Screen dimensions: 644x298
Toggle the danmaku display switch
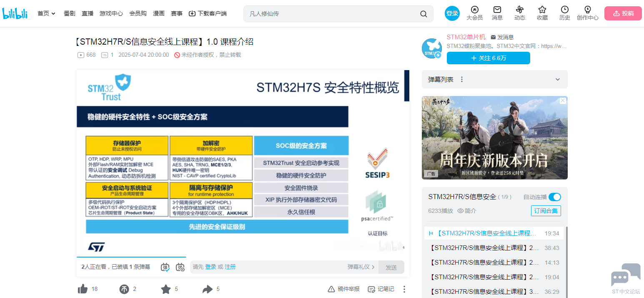165,267
